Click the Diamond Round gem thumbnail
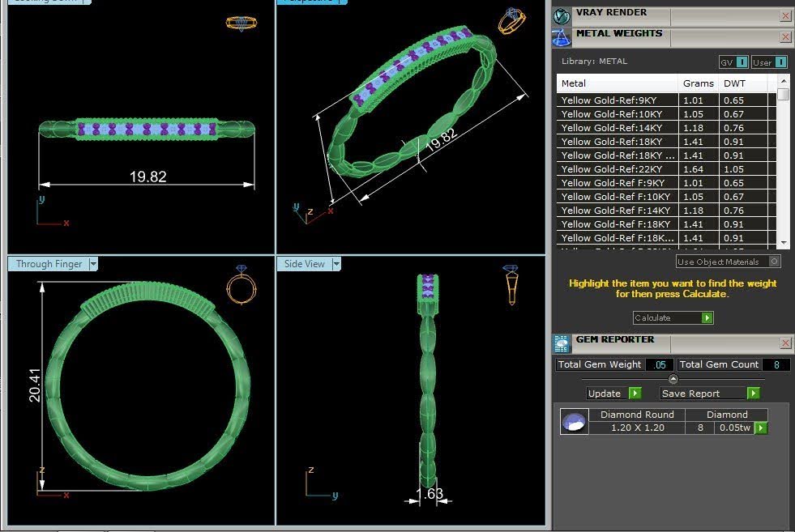This screenshot has width=795, height=532. (575, 421)
